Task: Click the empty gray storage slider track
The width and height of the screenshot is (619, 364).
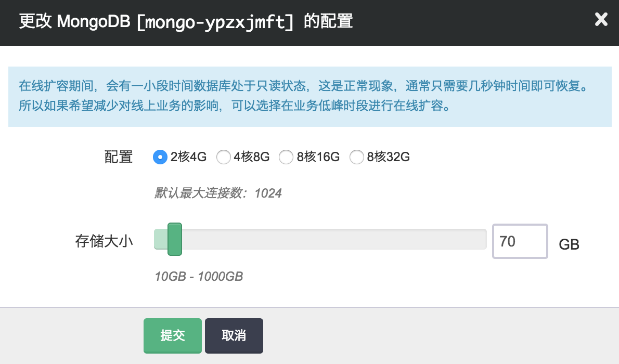Action: point(333,239)
